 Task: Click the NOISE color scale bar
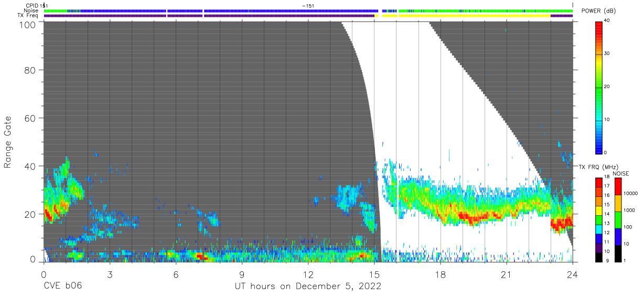tap(618, 219)
